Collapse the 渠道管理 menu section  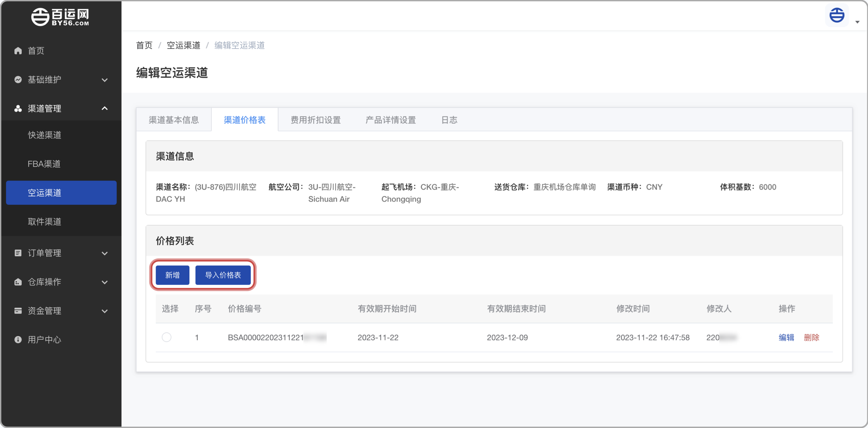pyautogui.click(x=104, y=109)
